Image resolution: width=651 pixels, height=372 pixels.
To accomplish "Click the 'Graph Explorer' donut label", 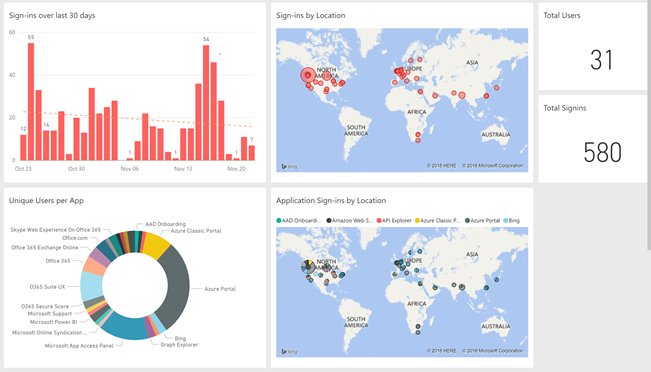I will [179, 345].
